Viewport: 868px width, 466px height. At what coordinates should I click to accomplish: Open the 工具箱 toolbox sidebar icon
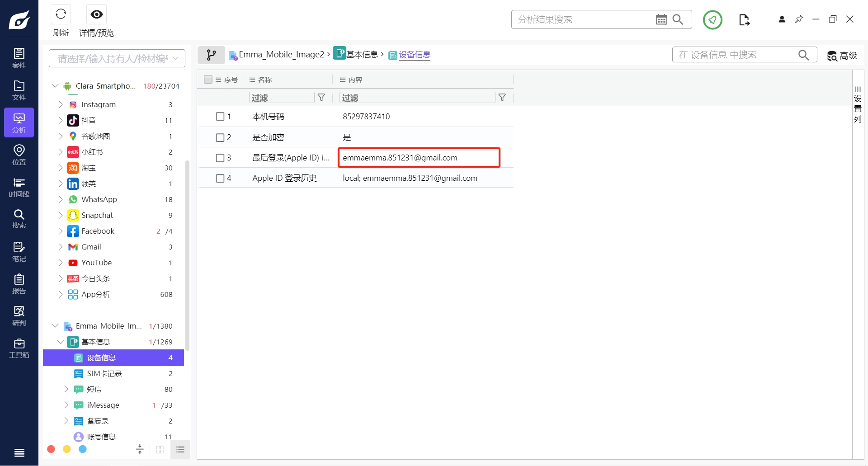click(x=19, y=348)
